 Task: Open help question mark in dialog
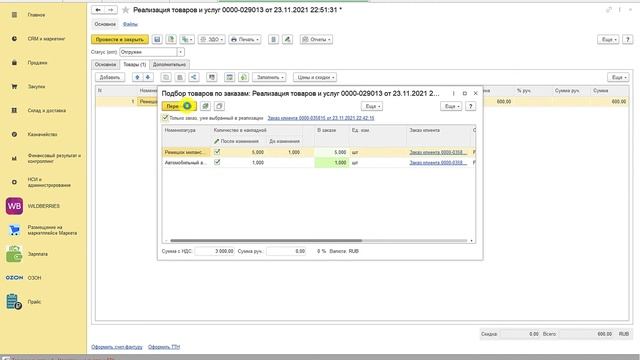point(471,106)
